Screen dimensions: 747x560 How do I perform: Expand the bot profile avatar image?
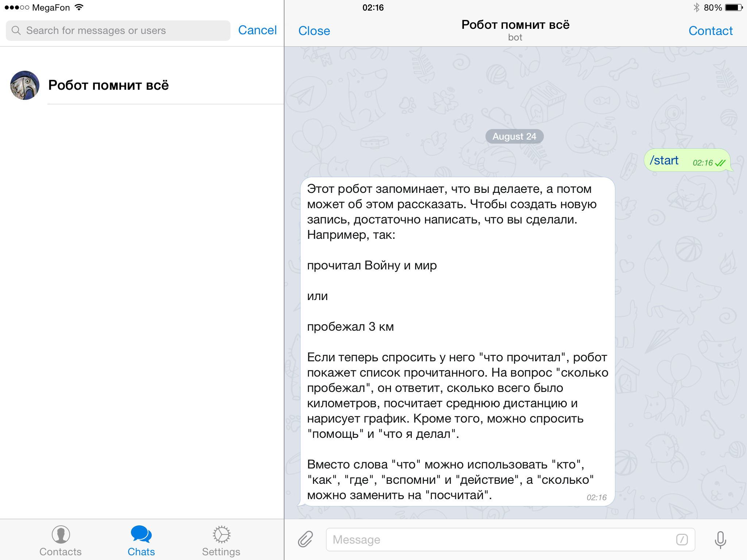pos(24,85)
